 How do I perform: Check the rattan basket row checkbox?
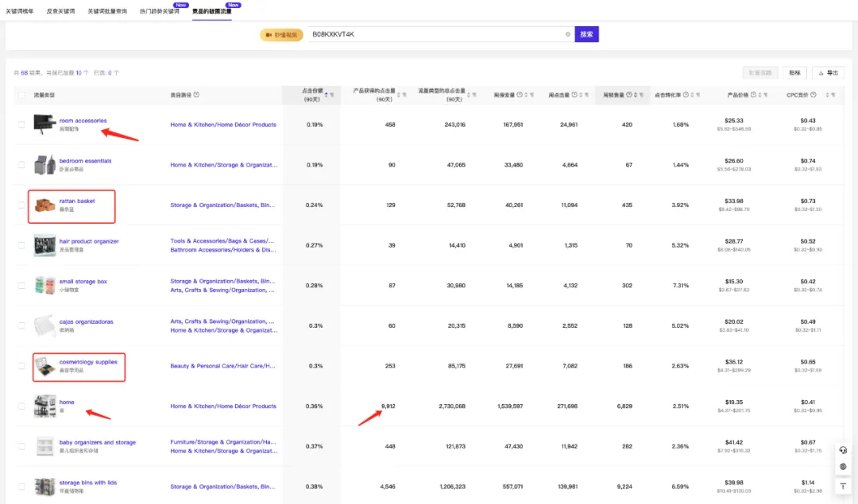point(21,205)
